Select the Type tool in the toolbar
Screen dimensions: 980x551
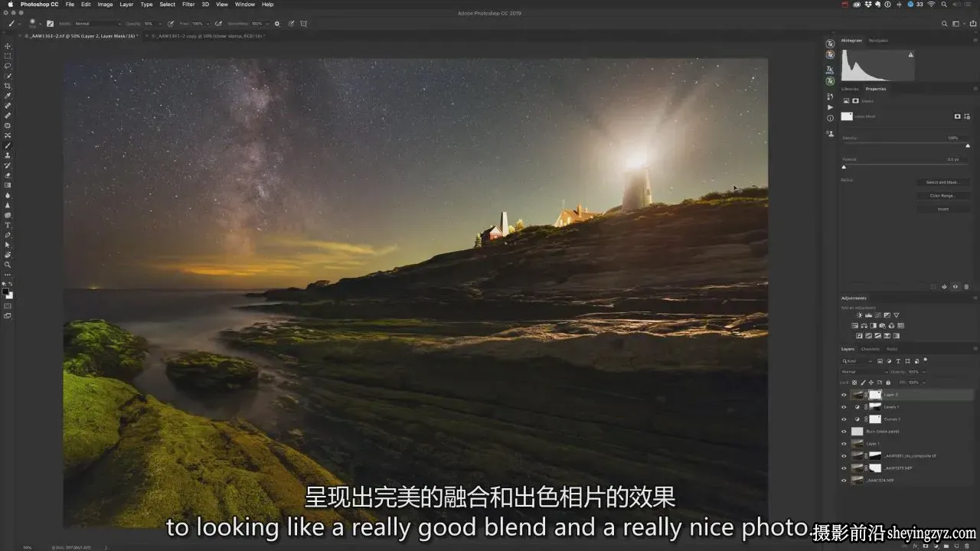point(8,225)
